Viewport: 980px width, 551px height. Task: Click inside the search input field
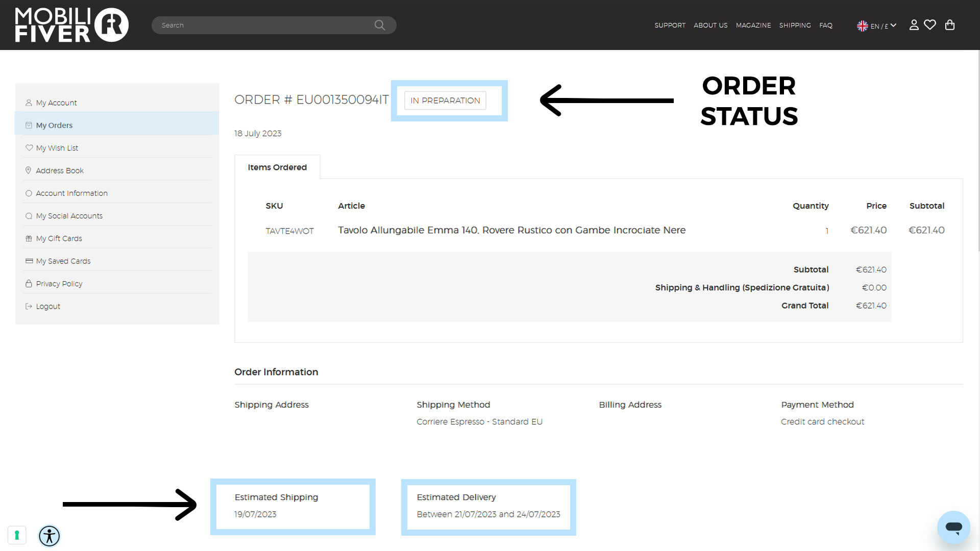(x=255, y=24)
